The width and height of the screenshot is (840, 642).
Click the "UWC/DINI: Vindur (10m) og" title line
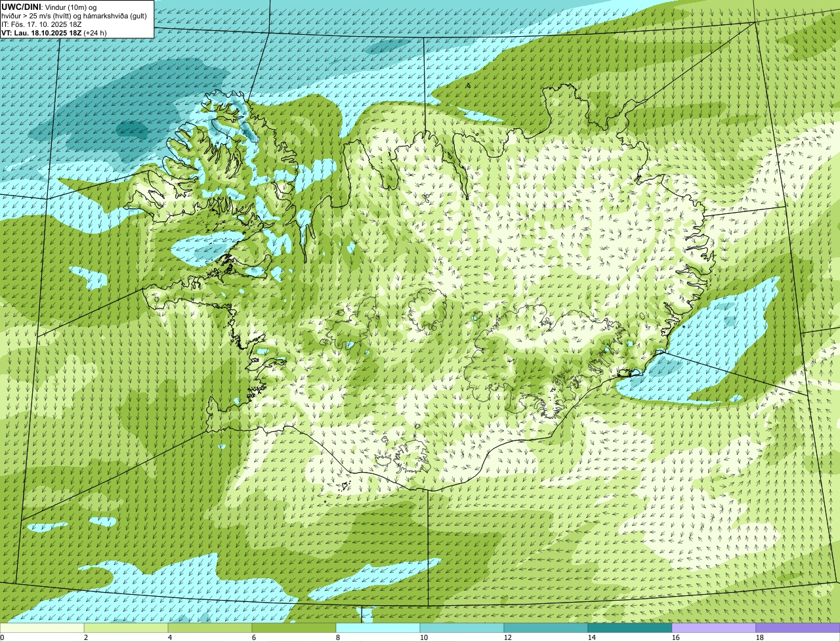pyautogui.click(x=49, y=7)
